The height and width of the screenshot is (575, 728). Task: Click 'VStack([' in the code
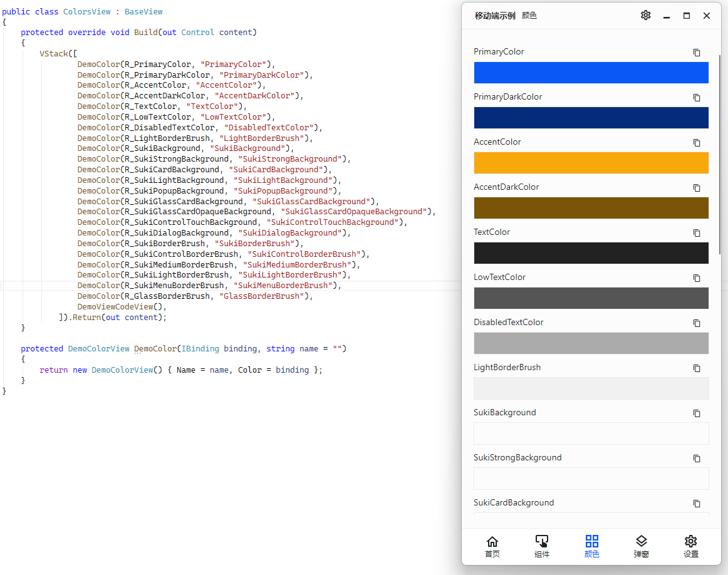(58, 54)
